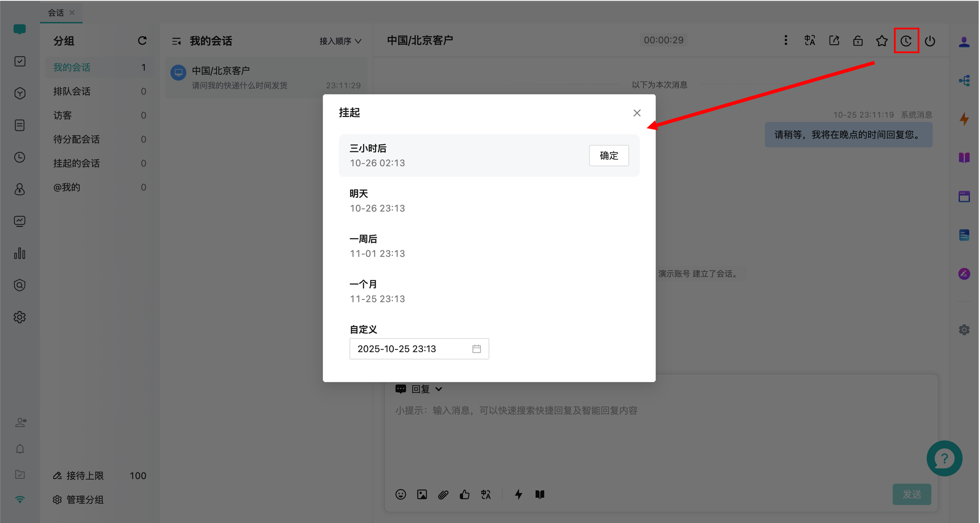This screenshot has width=980, height=523.
Task: Lock the conversation with the padlock icon
Action: tap(858, 41)
